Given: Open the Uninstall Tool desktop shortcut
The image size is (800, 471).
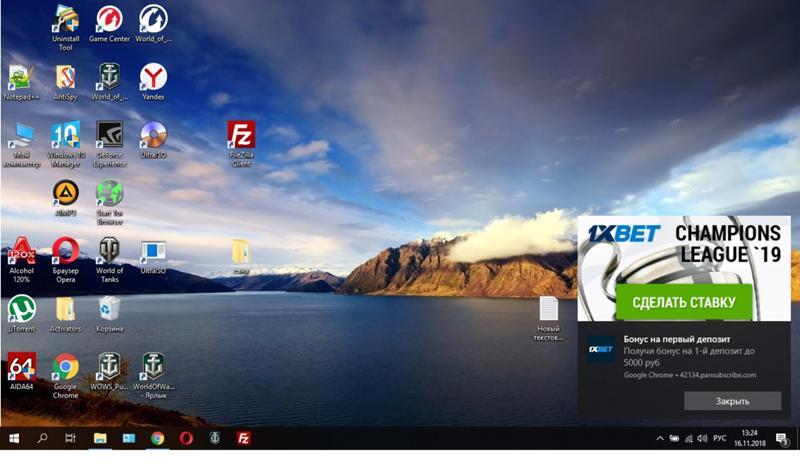Looking at the screenshot, I should click(x=65, y=28).
